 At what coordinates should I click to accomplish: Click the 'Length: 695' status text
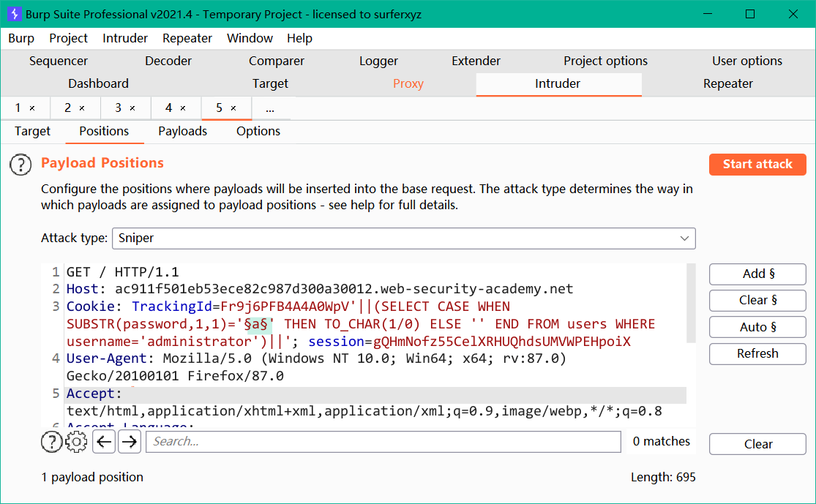(663, 478)
